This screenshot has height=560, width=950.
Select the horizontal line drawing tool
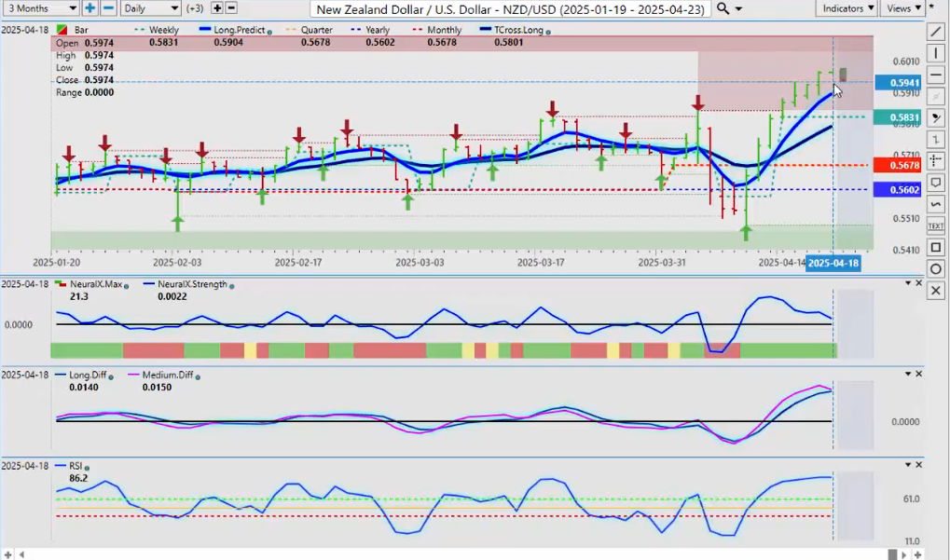click(x=936, y=75)
